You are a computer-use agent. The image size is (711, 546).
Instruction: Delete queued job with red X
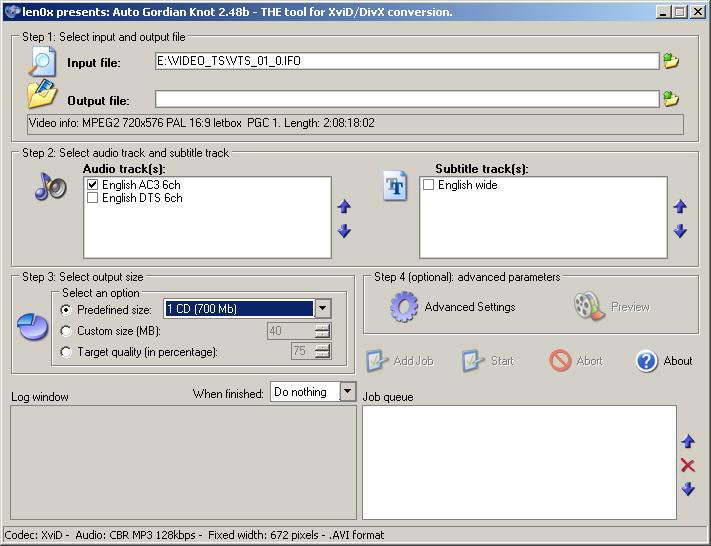[688, 465]
